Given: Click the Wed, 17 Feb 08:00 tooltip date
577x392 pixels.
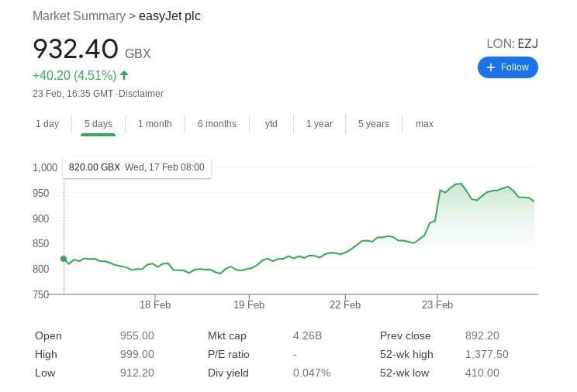Looking at the screenshot, I should click(164, 167).
